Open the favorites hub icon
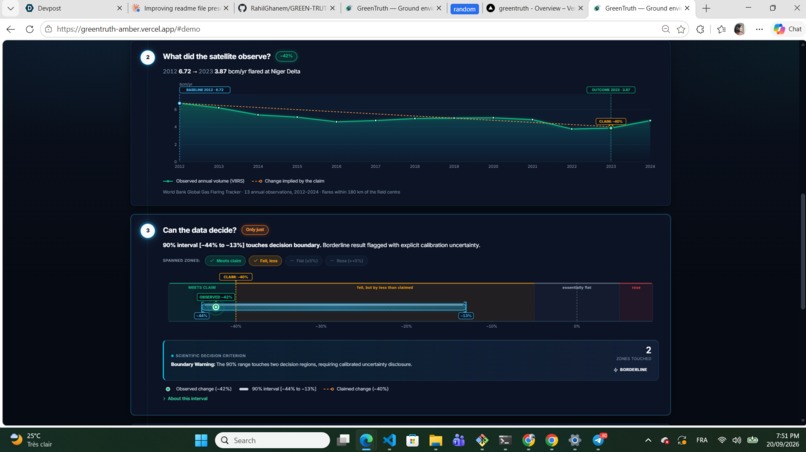Viewport: 806px width, 452px height. pyautogui.click(x=721, y=29)
